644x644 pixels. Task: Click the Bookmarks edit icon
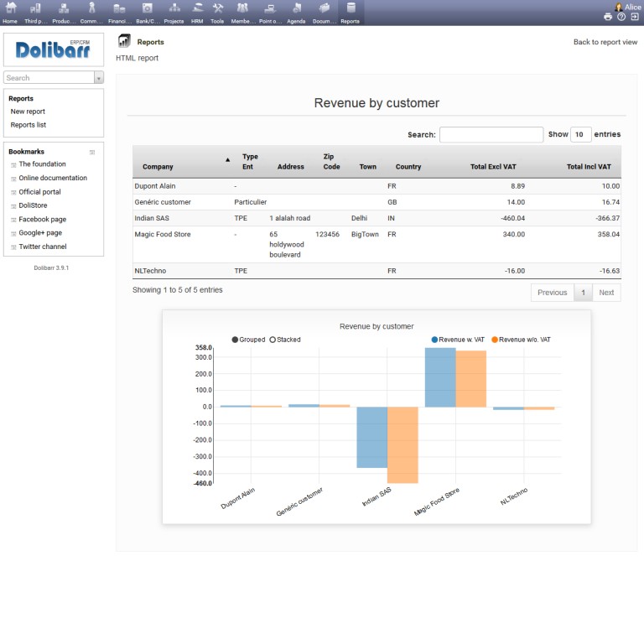point(92,152)
